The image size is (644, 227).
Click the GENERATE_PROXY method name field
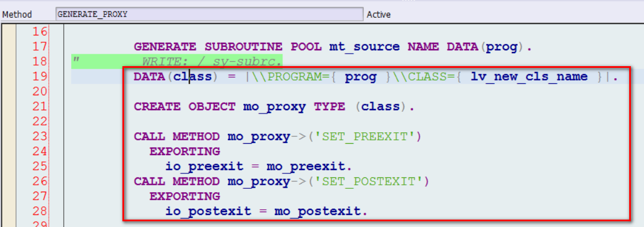210,14
